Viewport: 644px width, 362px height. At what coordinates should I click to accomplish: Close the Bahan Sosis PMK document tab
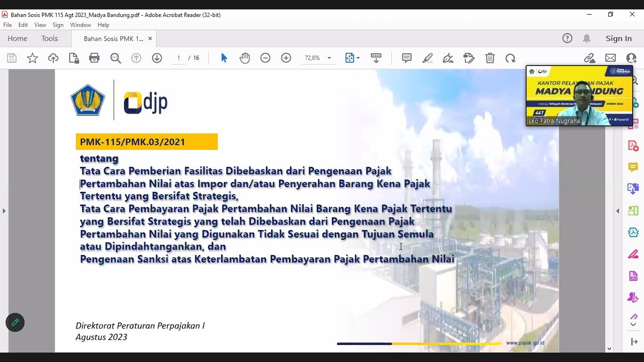point(150,39)
